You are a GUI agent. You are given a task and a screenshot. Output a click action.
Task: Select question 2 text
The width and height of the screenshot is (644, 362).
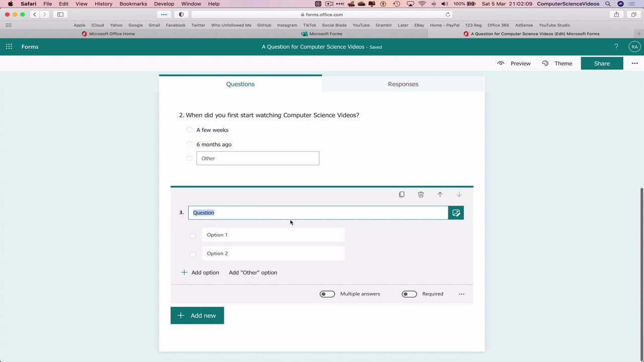(269, 115)
